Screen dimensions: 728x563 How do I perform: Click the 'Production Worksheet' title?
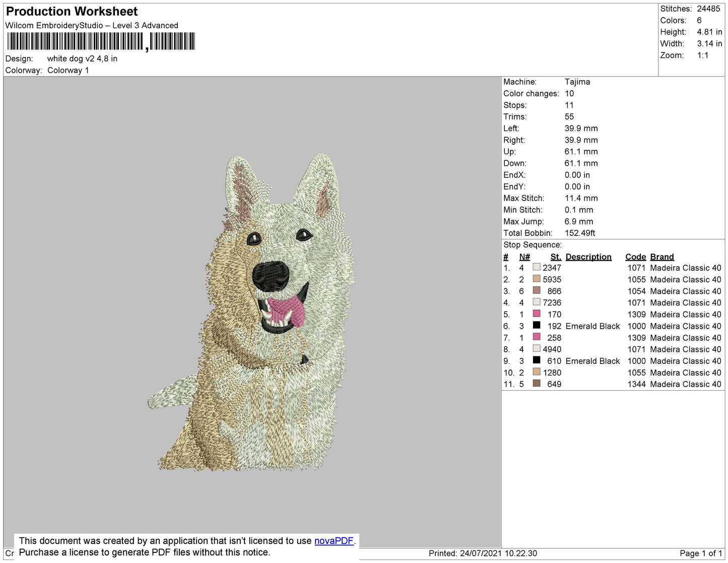72,12
